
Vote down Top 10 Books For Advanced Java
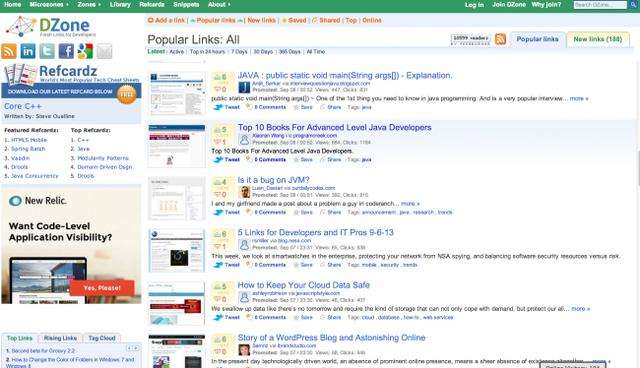coord(220,142)
